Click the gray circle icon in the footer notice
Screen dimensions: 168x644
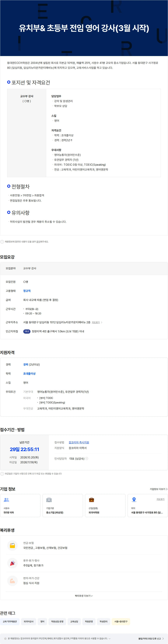click(x=5, y=639)
